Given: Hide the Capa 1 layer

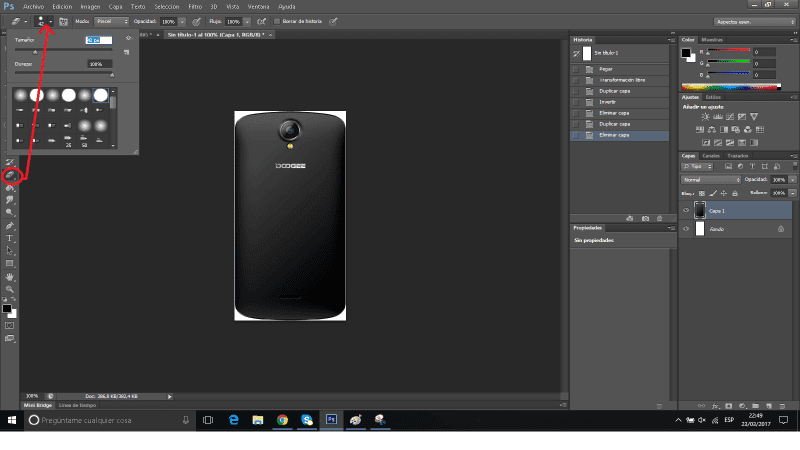Looking at the screenshot, I should 686,210.
